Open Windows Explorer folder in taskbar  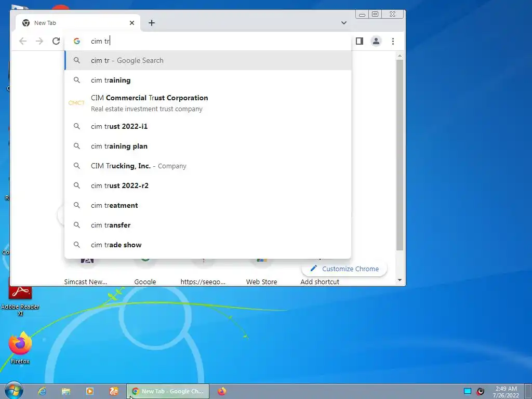tap(66, 391)
